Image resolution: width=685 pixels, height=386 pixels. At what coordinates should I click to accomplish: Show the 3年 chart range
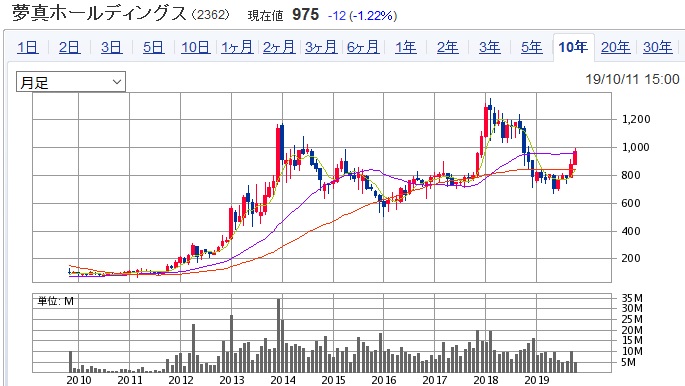tap(489, 47)
